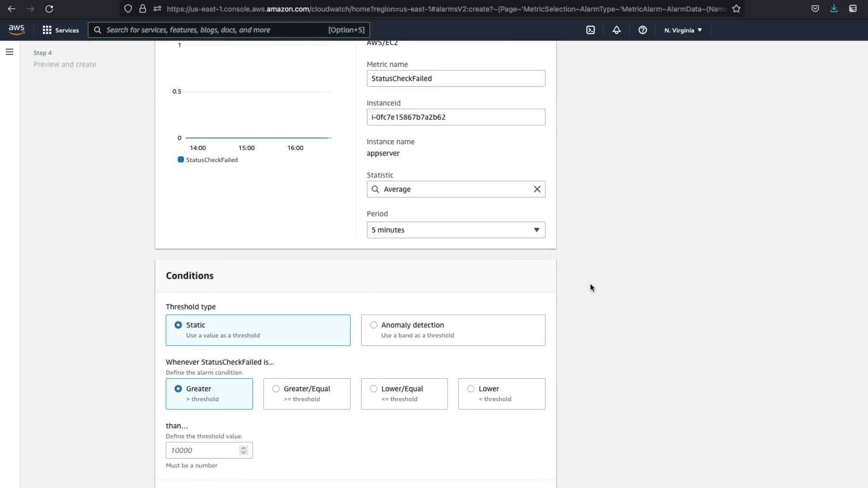Viewport: 868px width, 488px height.
Task: Open AWS CloudShell terminal icon
Action: coord(590,30)
